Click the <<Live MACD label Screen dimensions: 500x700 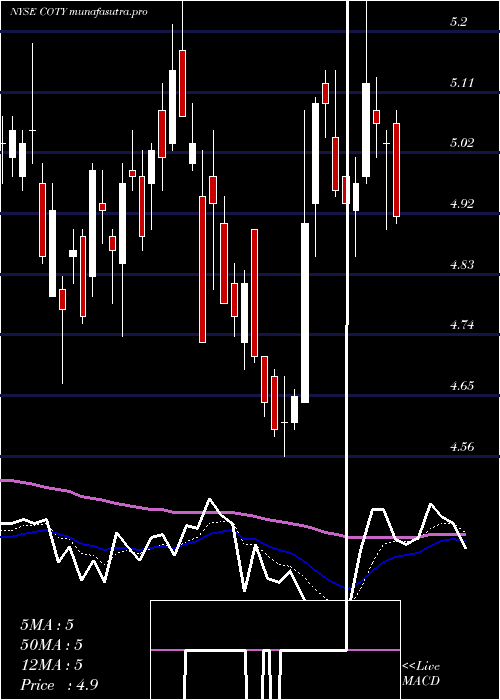coord(421,674)
